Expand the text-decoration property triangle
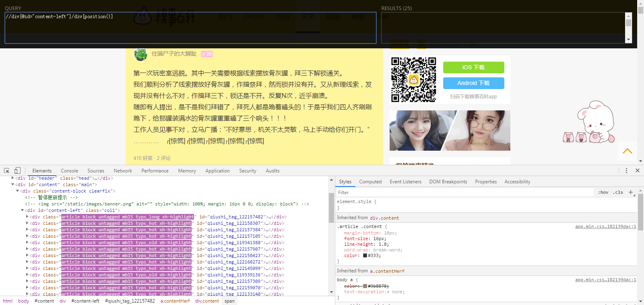 coord(388,292)
